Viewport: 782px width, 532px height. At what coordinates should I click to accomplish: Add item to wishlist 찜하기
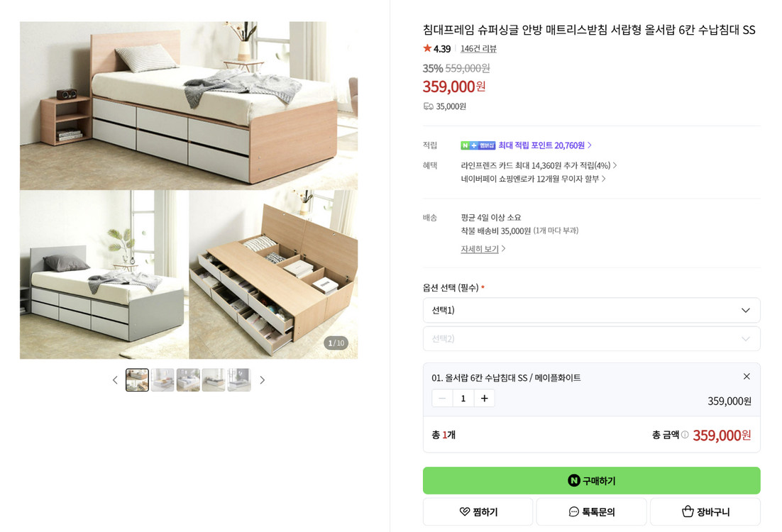[478, 511]
